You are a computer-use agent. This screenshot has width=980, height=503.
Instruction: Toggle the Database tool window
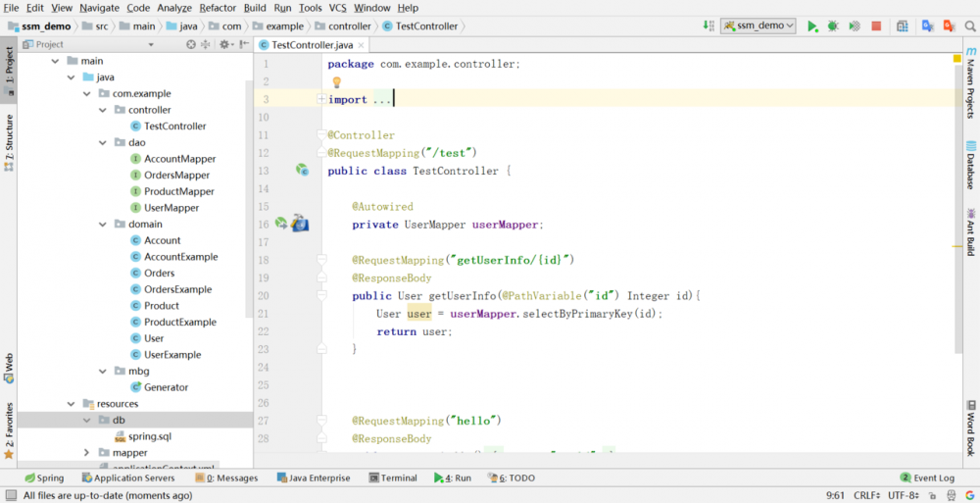[x=970, y=166]
